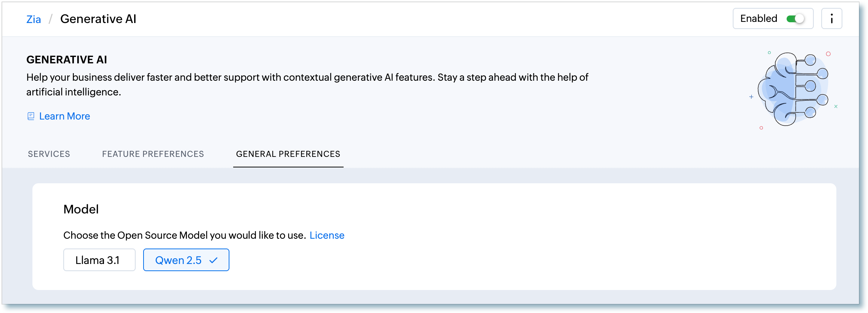Open the Feature Preferences tab
The height and width of the screenshot is (313, 868).
pyautogui.click(x=153, y=154)
